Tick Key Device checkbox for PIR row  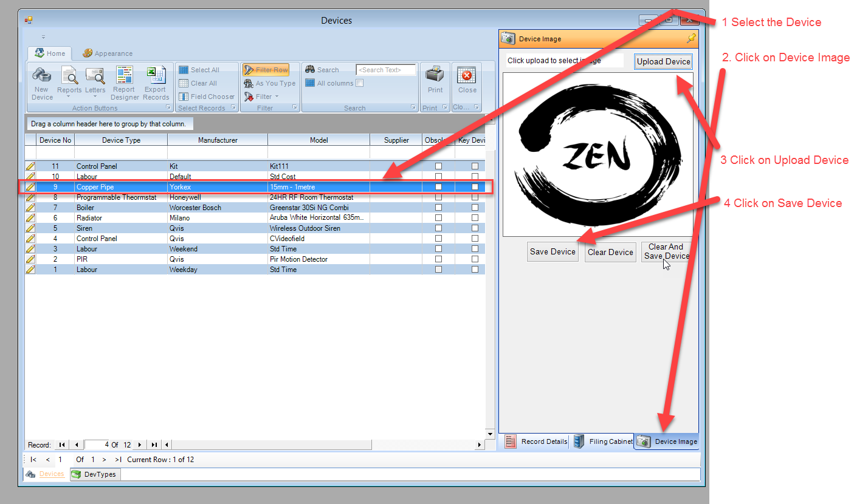[475, 259]
